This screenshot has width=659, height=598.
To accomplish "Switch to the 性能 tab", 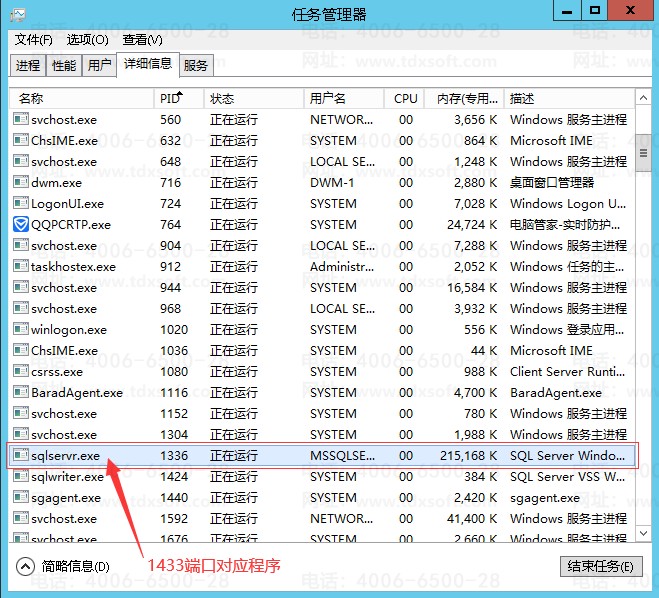I will pos(64,66).
